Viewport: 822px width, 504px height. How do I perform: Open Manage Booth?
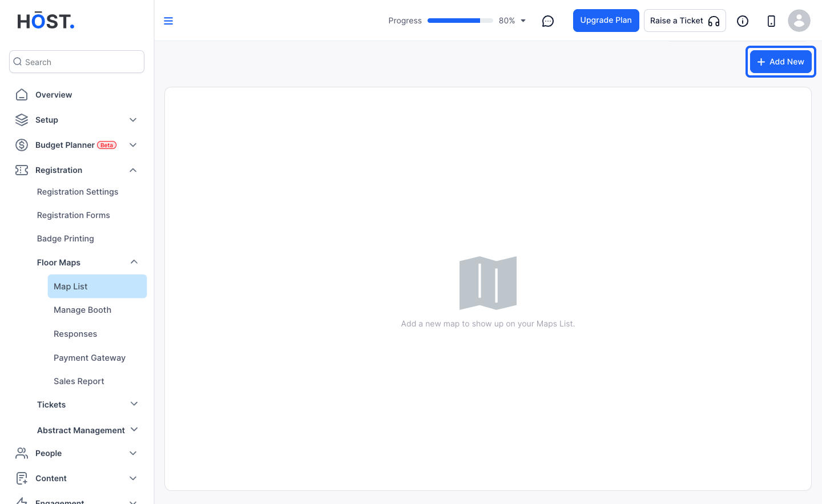click(82, 310)
